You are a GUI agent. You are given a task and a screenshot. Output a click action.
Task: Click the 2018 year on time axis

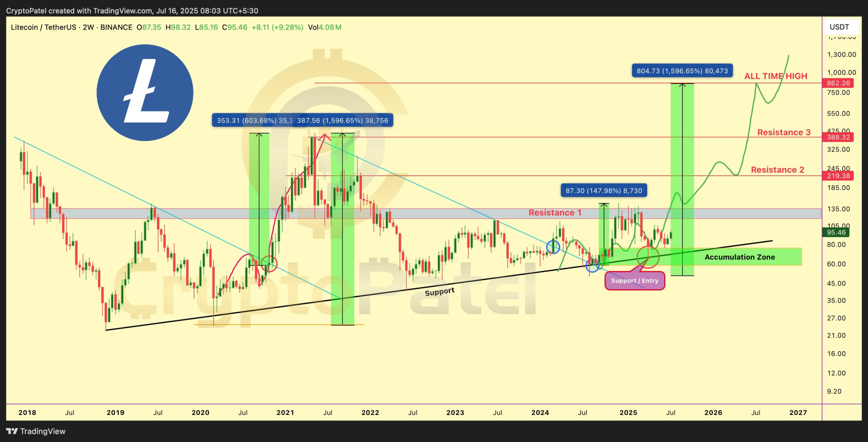27,412
